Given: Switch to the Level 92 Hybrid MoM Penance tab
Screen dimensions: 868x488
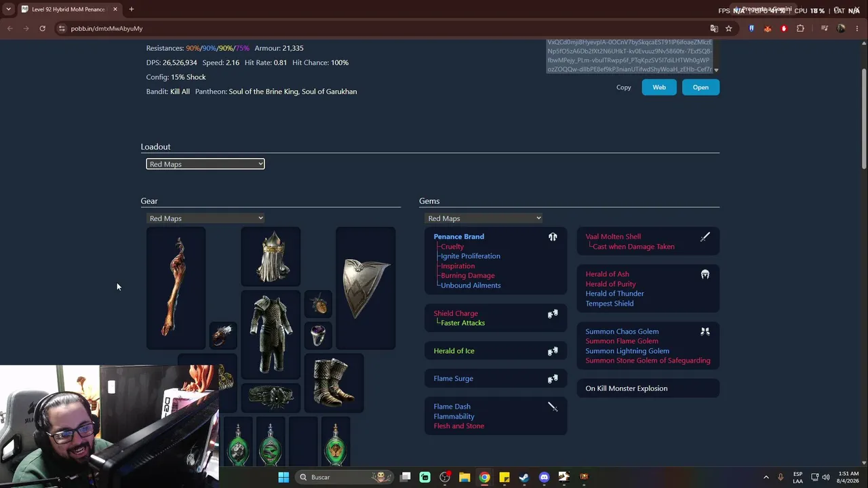Looking at the screenshot, I should pos(68,9).
